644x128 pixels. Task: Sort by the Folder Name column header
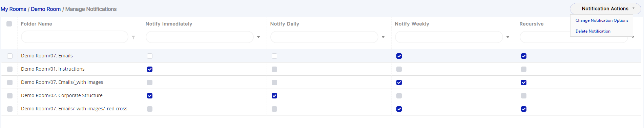[x=37, y=24]
